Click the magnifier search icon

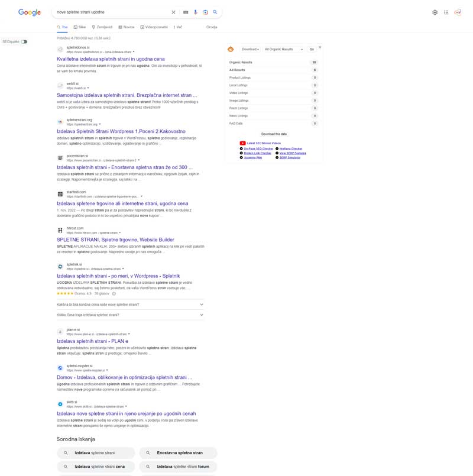(x=215, y=12)
